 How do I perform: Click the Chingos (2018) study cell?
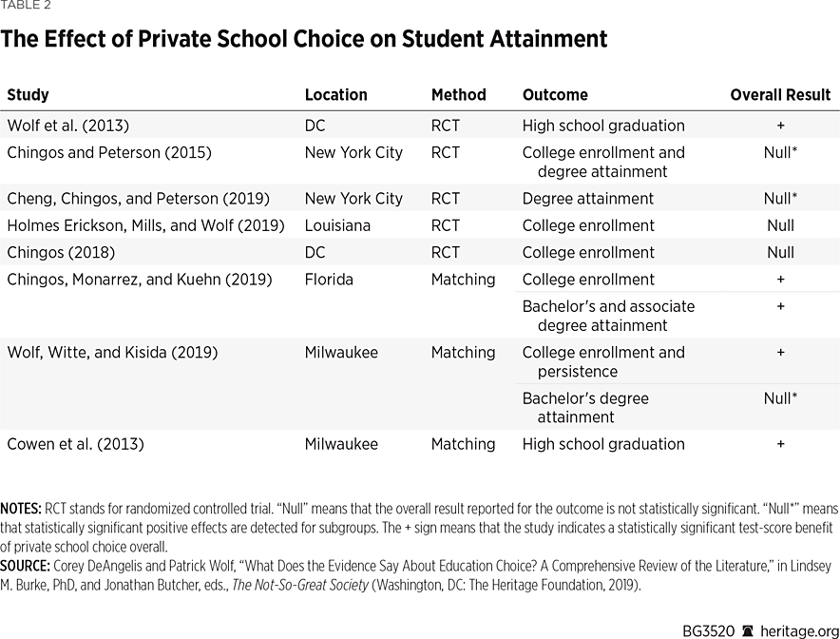pos(61,252)
